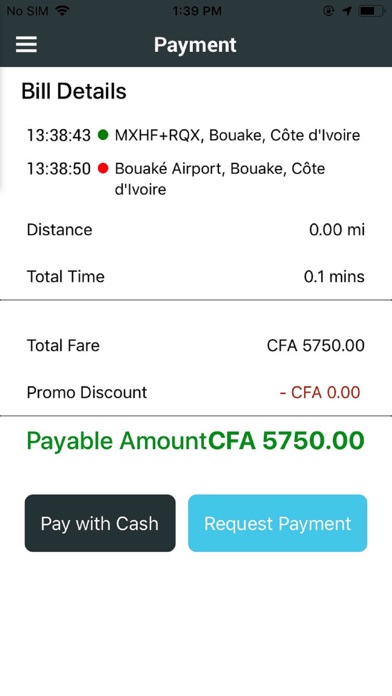Tap the Wi-Fi status icon
This screenshot has height=696, width=392.
point(63,11)
